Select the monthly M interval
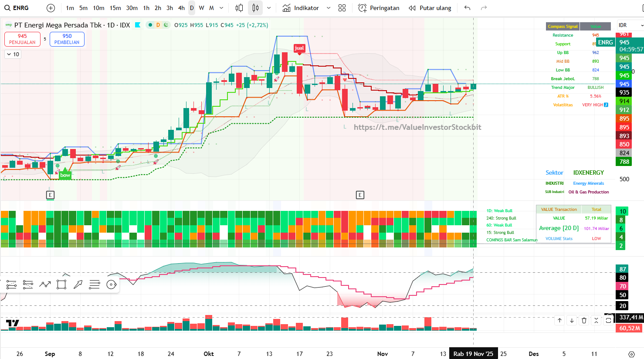The image size is (644, 359). tap(211, 8)
